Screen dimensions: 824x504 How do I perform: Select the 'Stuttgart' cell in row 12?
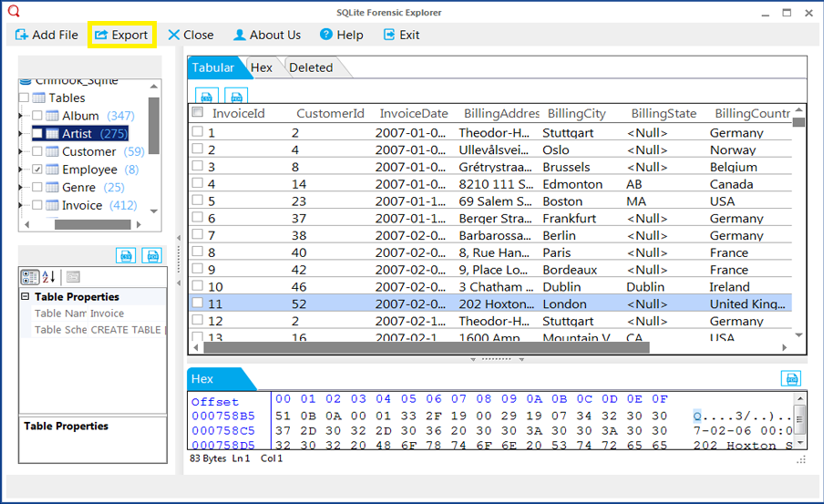click(x=568, y=321)
